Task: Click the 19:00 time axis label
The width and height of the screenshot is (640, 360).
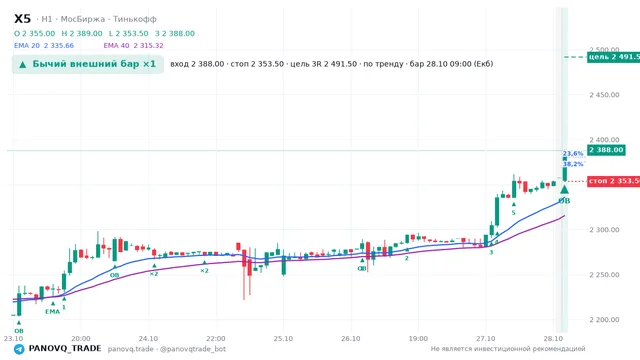Action: (418, 339)
